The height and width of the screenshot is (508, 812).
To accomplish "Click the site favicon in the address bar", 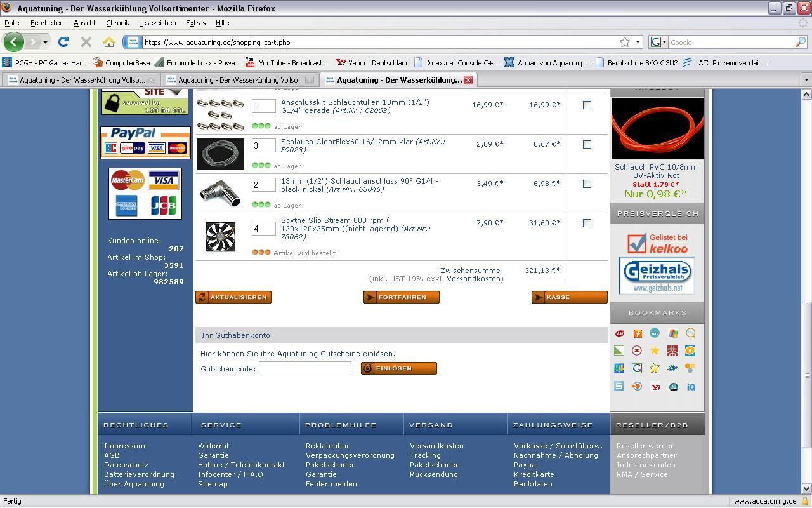I will (x=132, y=42).
